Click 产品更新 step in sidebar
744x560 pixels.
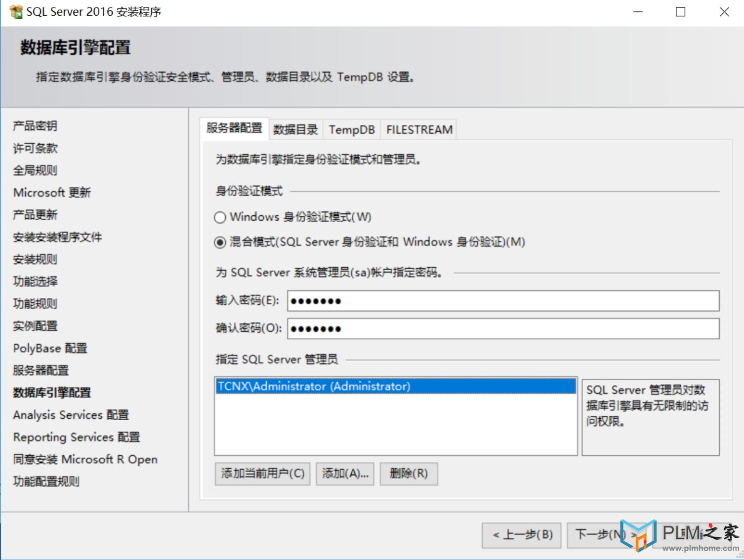(x=35, y=215)
